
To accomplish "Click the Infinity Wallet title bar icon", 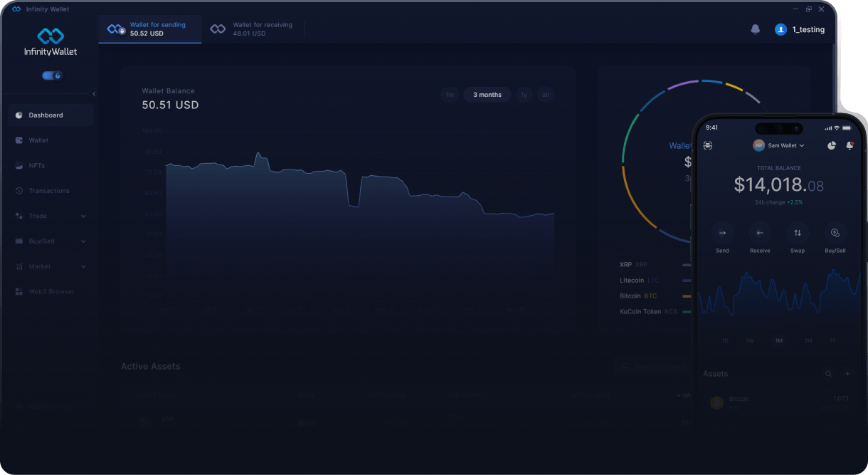I will [16, 9].
